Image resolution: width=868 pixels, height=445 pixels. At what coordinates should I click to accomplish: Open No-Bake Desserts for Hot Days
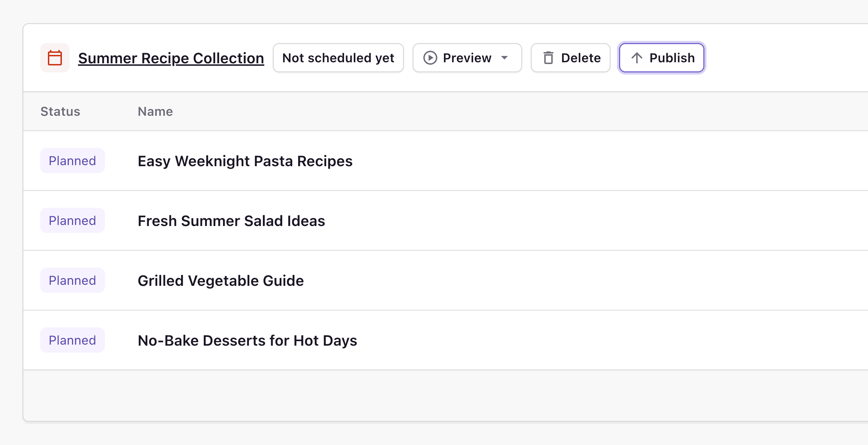[x=247, y=340]
